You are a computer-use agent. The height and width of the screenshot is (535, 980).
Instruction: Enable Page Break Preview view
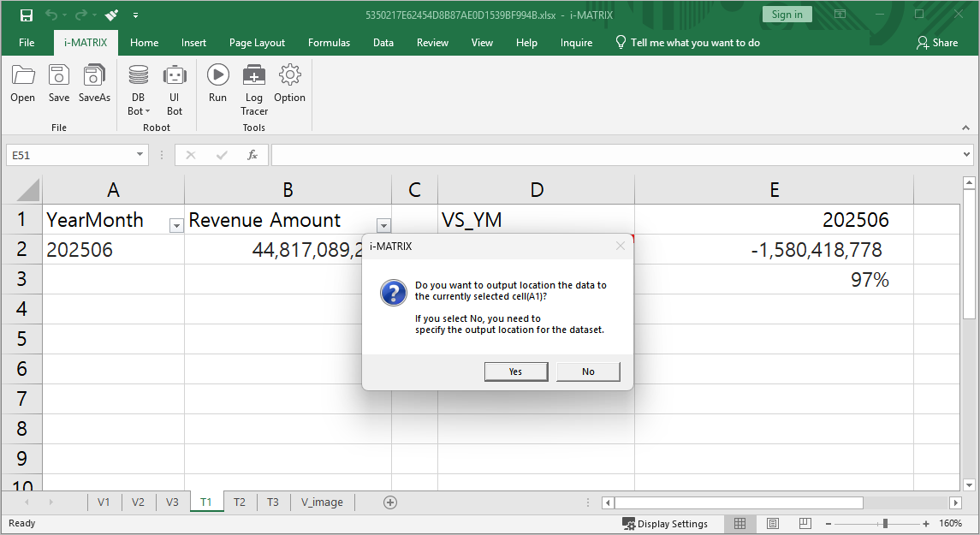click(805, 523)
